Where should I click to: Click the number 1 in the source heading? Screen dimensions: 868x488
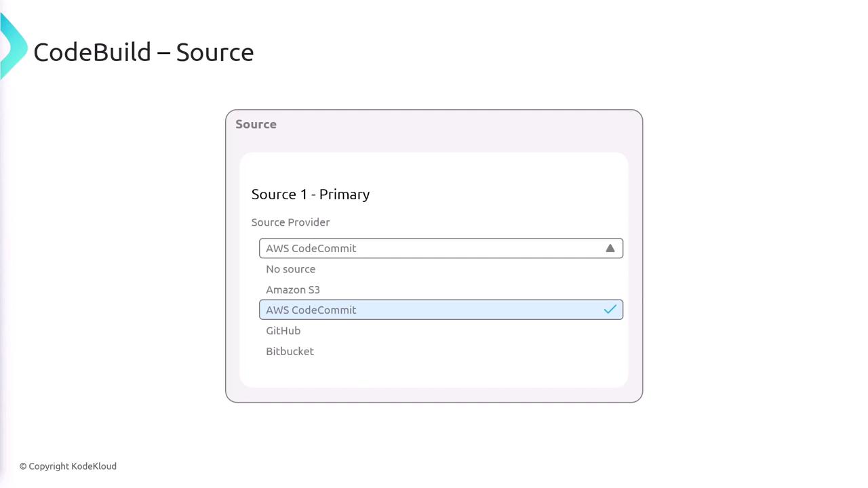click(303, 195)
